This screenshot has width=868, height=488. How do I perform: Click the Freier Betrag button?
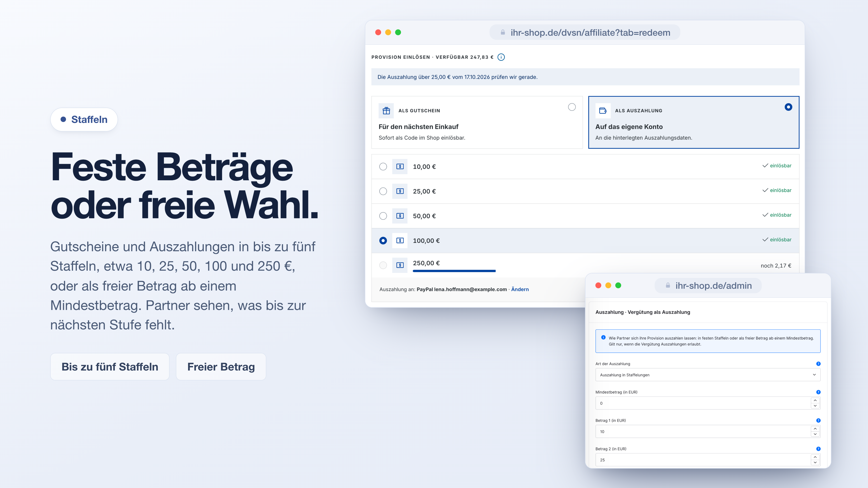pyautogui.click(x=221, y=367)
